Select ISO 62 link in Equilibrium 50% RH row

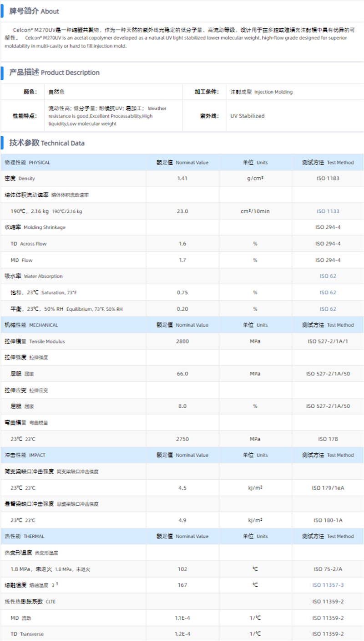click(328, 309)
